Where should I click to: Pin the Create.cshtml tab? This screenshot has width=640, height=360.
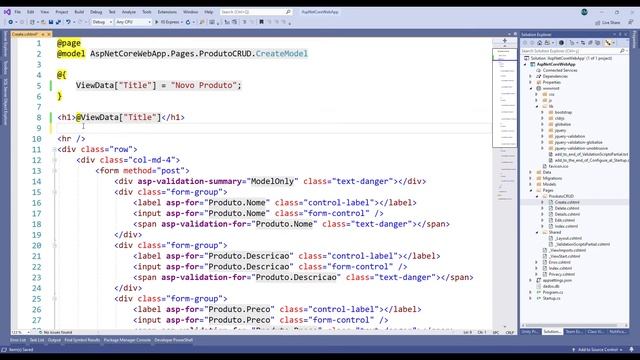[x=43, y=34]
